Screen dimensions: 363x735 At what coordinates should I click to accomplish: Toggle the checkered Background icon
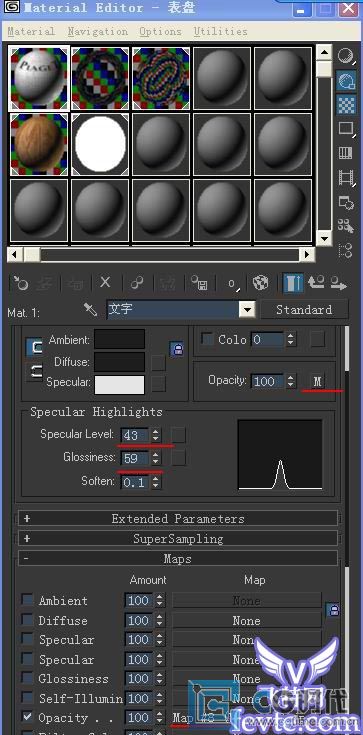pos(346,105)
